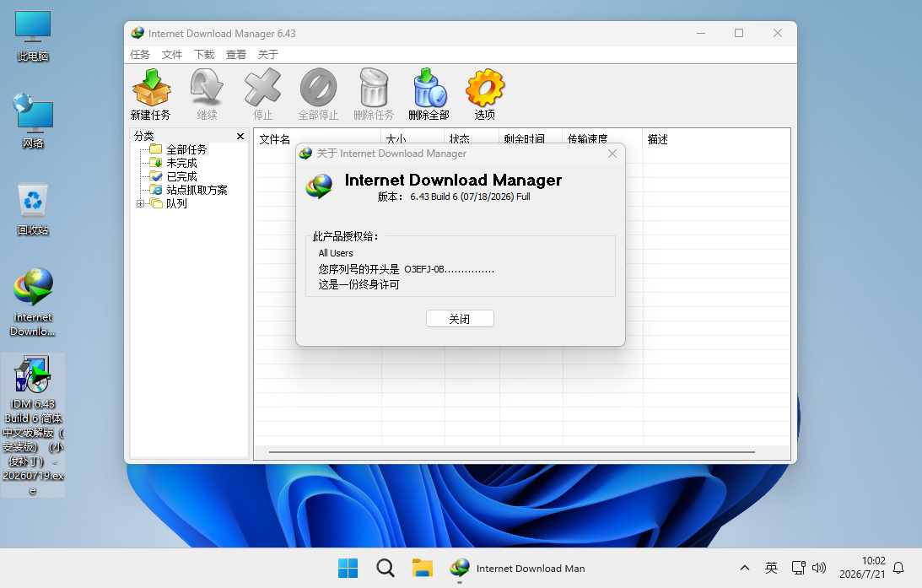Select 队列 item in category tree

pos(176,203)
